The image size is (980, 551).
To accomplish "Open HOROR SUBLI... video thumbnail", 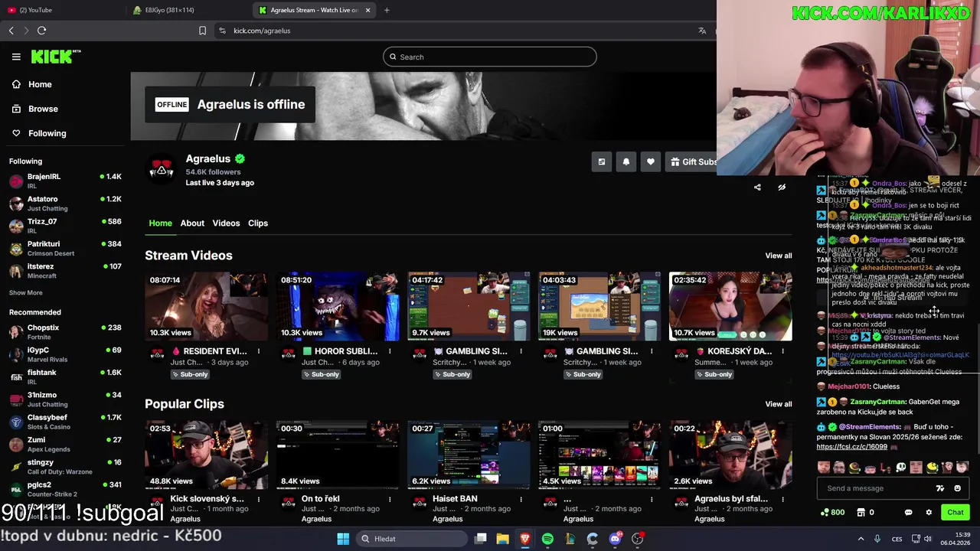I will (338, 306).
